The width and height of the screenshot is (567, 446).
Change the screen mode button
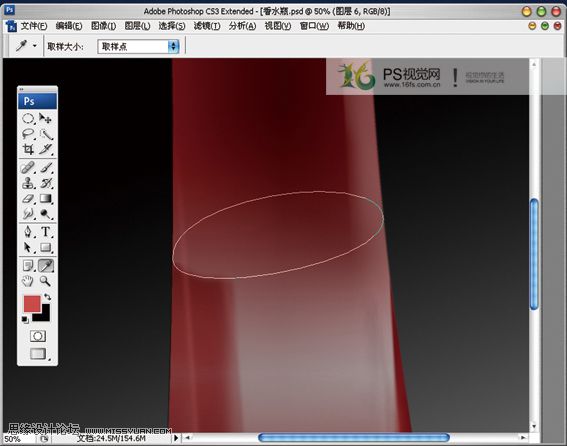(x=38, y=353)
